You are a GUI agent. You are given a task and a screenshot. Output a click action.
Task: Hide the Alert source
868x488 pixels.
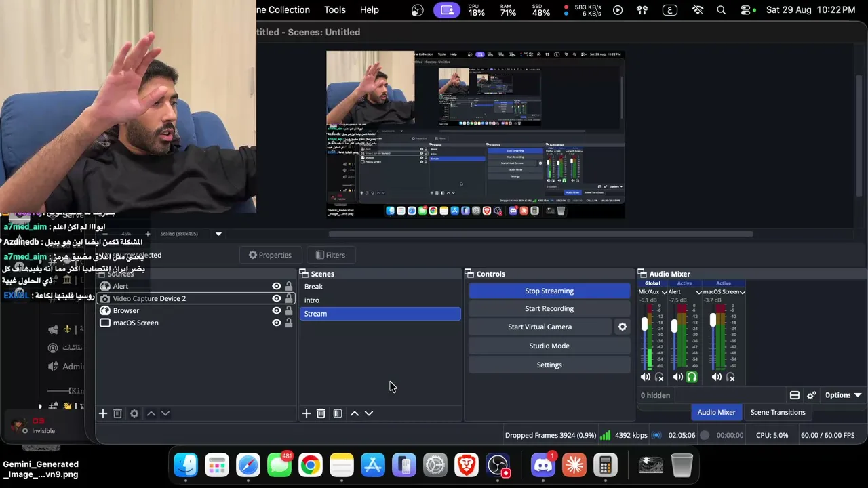coord(276,287)
